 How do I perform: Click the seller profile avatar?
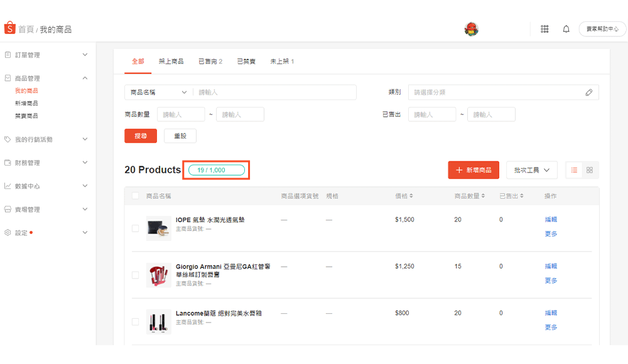click(471, 29)
